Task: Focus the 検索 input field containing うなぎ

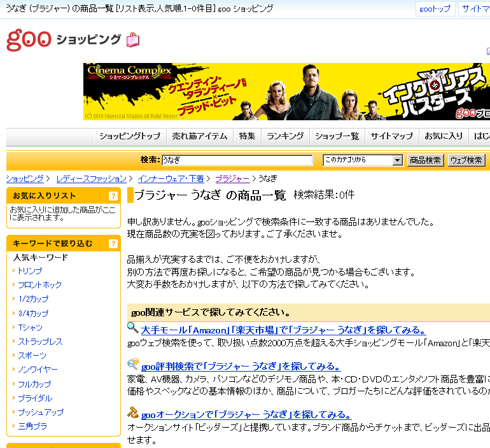Action: point(237,160)
